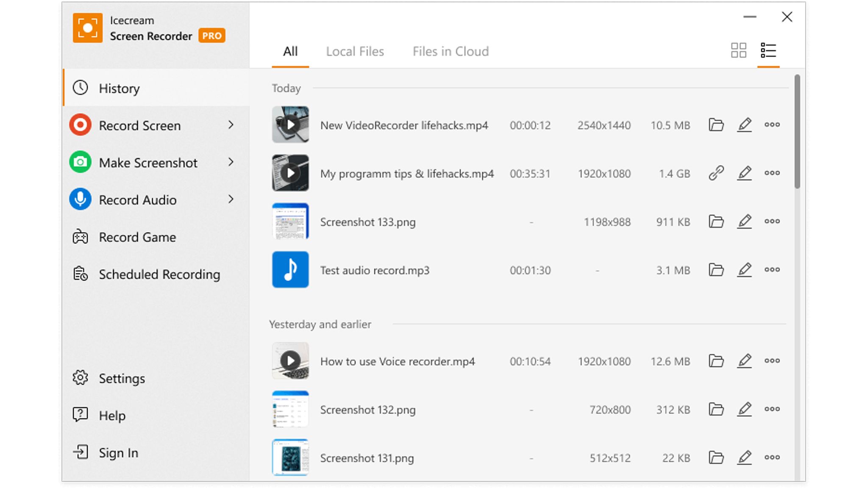The width and height of the screenshot is (868, 488).
Task: Open the Help section
Action: (x=112, y=416)
